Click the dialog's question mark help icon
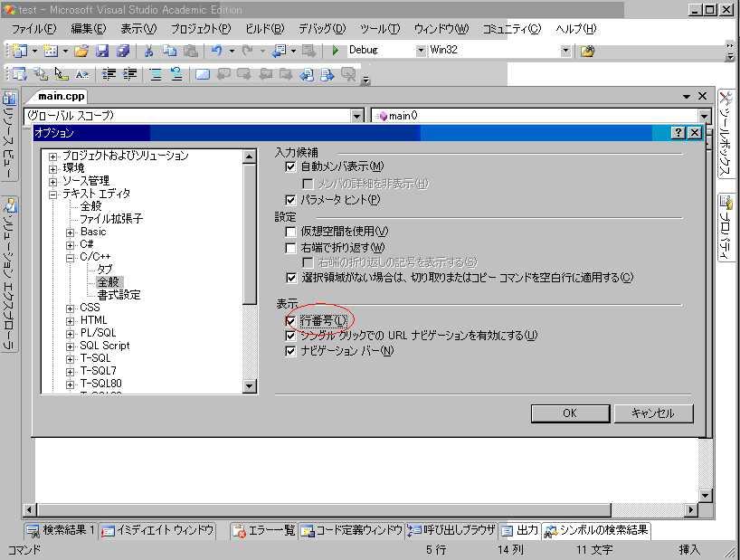The height and width of the screenshot is (560, 740). tap(678, 133)
